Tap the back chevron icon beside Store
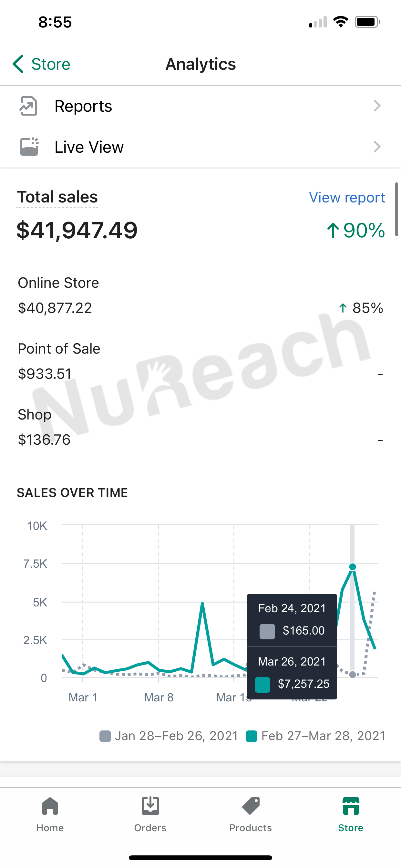Viewport: 401px width, 868px height. (18, 64)
